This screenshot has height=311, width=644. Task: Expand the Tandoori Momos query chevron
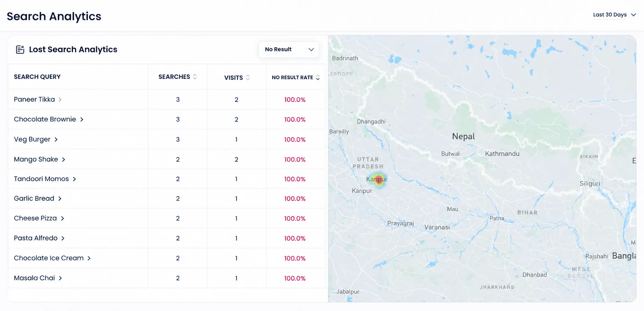point(74,179)
